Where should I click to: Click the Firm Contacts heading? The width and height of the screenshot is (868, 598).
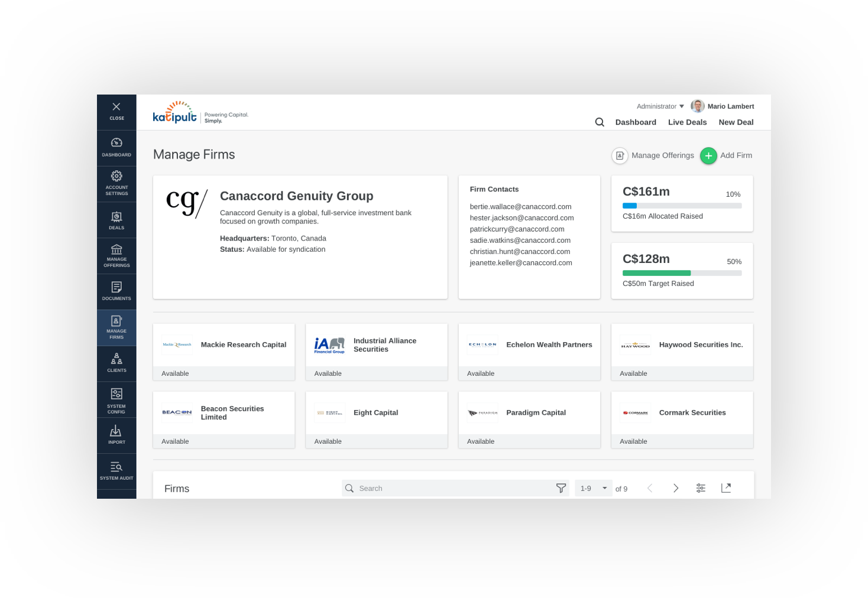(x=494, y=189)
